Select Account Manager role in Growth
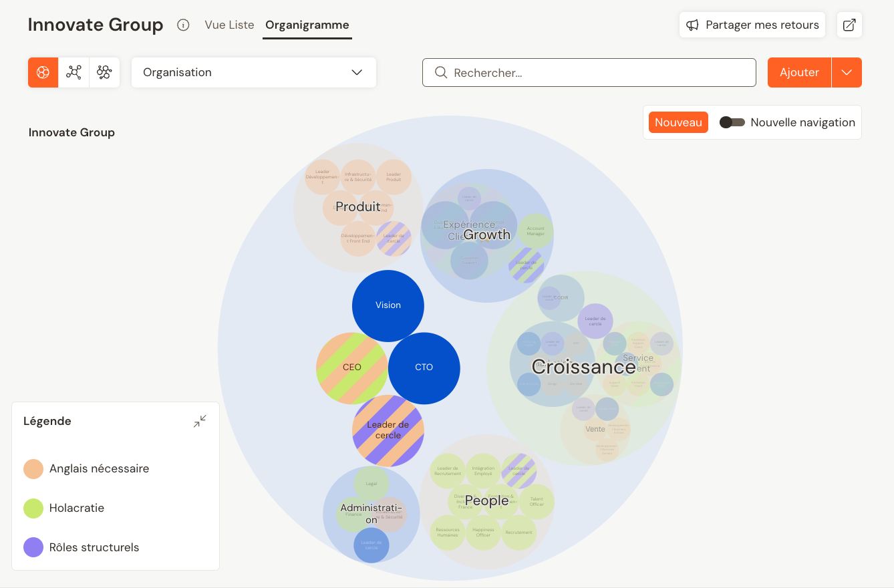 click(x=536, y=231)
